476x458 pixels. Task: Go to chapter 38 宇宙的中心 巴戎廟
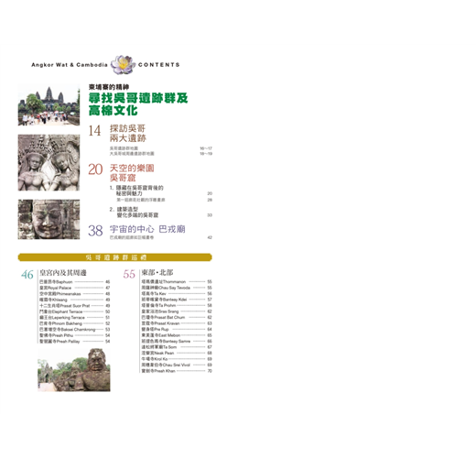tap(136, 230)
